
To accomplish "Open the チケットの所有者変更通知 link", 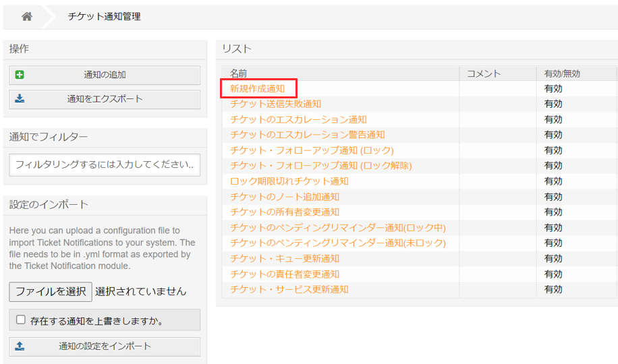I will [285, 212].
